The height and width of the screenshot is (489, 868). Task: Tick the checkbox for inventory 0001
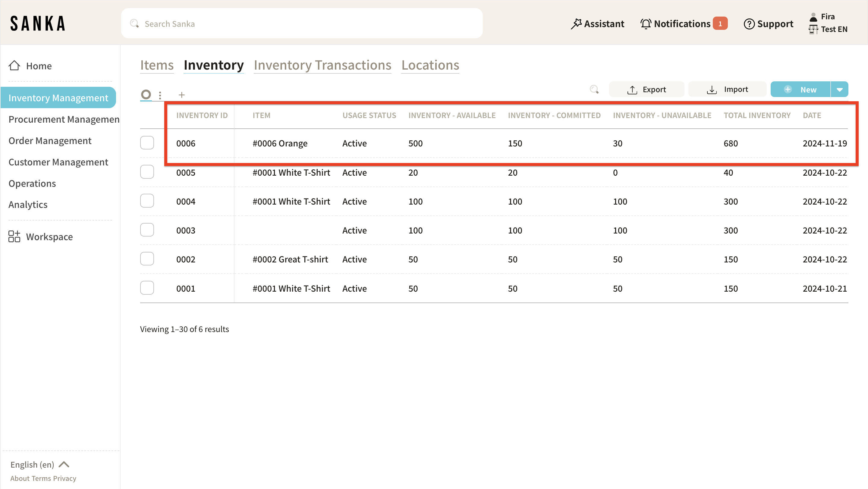click(x=147, y=288)
